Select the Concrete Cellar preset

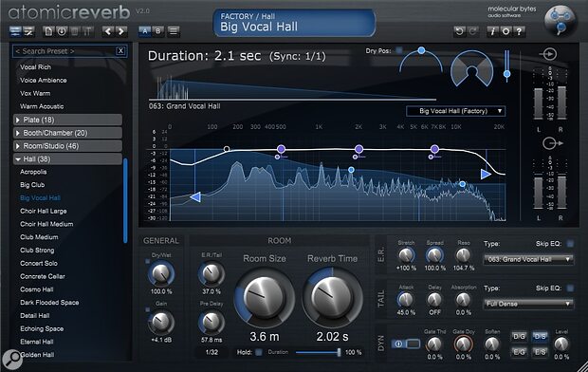(x=43, y=277)
